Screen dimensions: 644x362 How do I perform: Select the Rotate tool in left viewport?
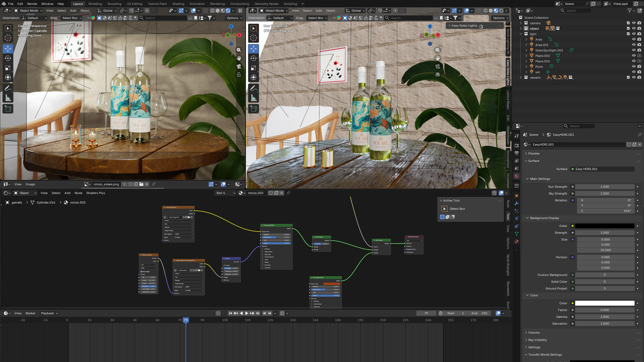click(x=8, y=58)
